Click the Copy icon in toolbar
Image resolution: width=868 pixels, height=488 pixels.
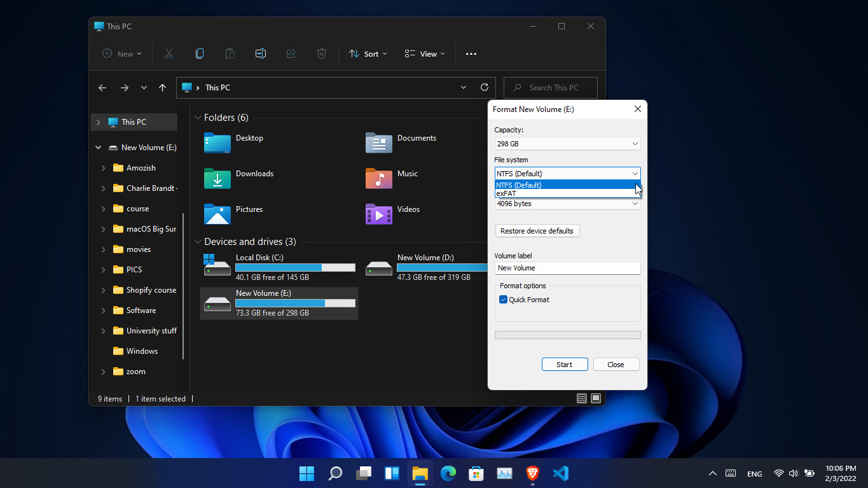point(200,54)
